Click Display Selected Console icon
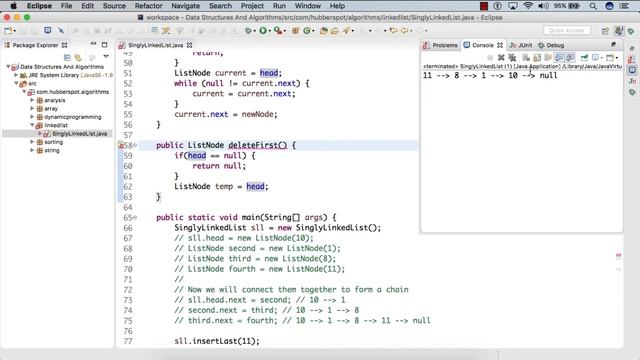Viewport: 640px width, 360px height. pos(596,58)
